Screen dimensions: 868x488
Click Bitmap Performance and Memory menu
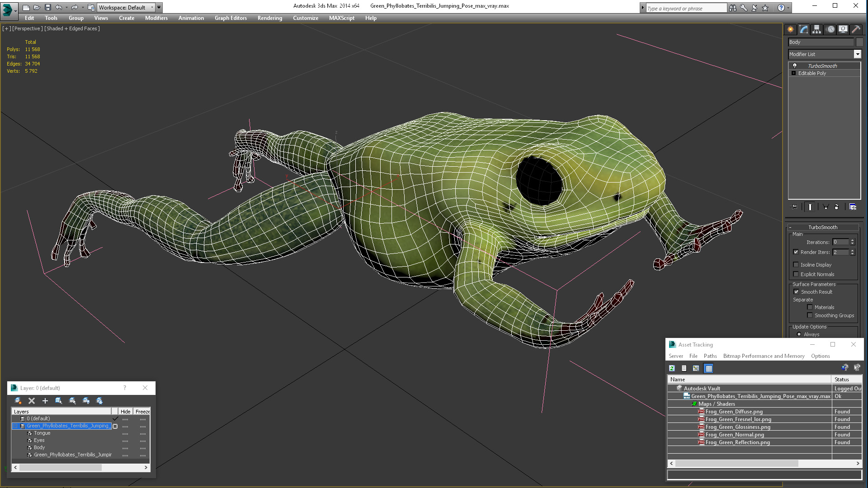click(764, 356)
